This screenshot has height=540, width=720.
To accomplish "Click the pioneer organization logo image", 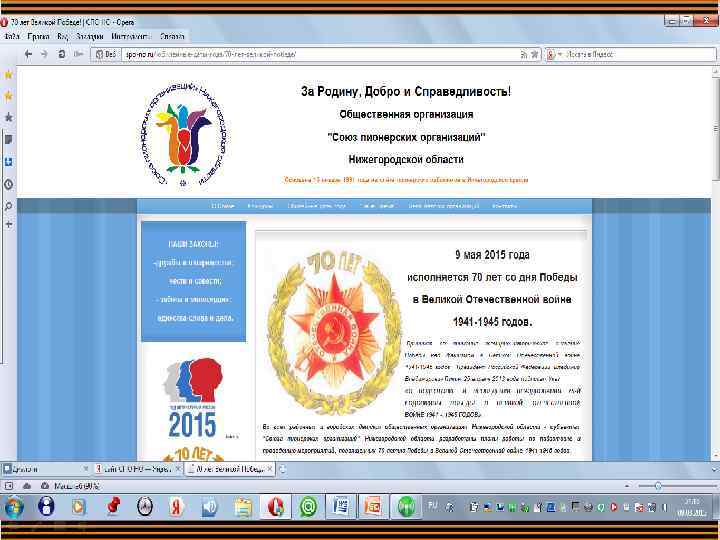I will coord(184,134).
